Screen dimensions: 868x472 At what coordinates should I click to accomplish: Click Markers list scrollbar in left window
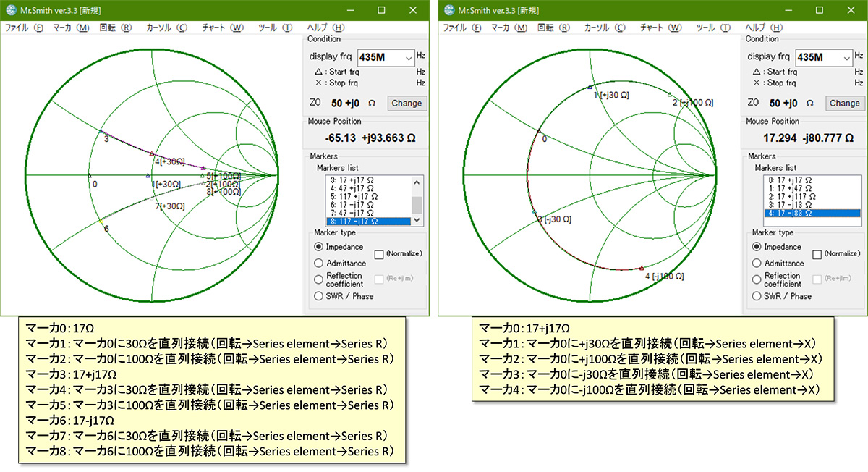click(417, 201)
